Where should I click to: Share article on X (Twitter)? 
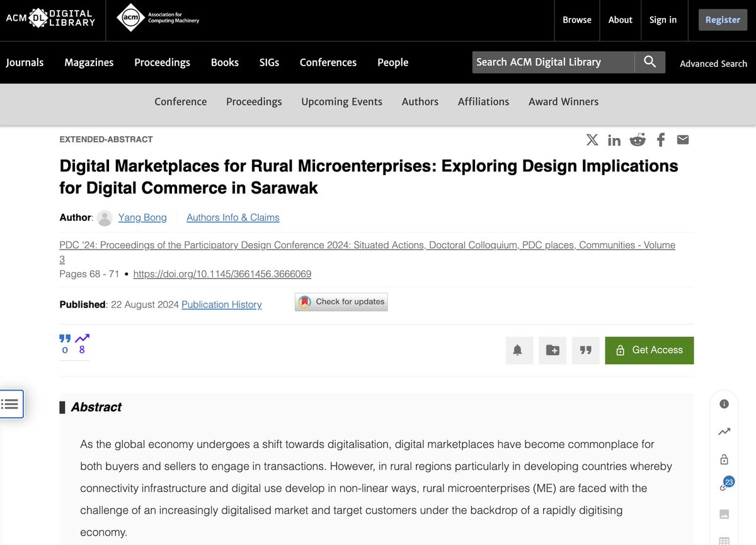(x=592, y=140)
